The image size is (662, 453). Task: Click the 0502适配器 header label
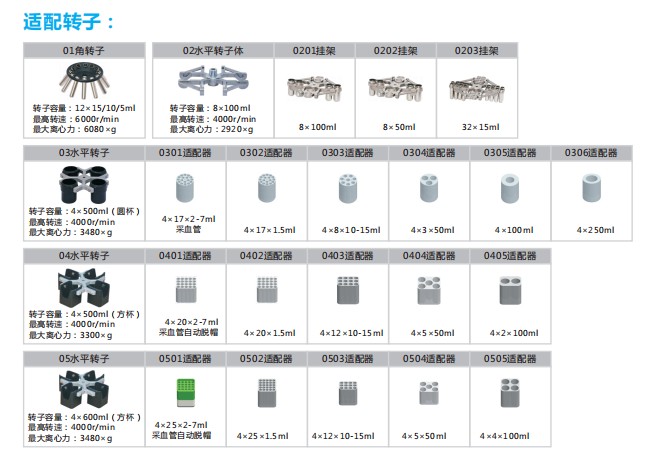267,357
